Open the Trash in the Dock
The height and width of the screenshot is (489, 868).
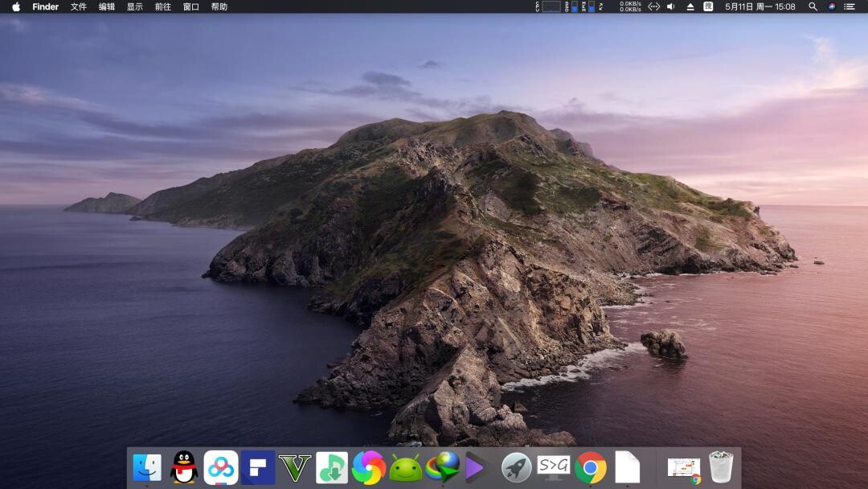pos(721,467)
